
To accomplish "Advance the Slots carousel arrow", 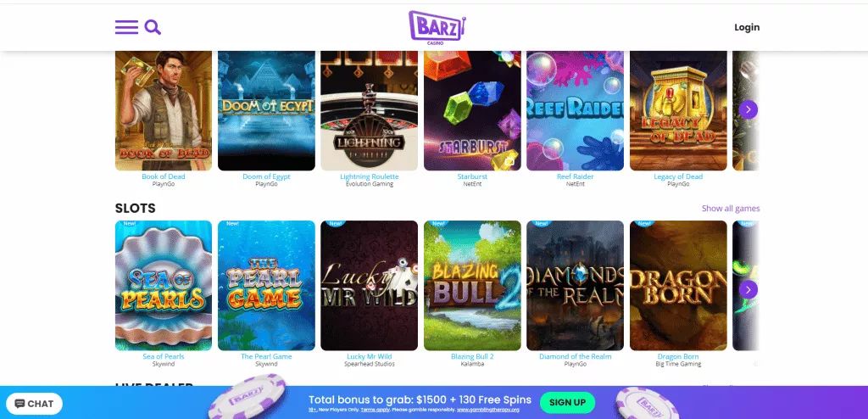I will point(748,289).
